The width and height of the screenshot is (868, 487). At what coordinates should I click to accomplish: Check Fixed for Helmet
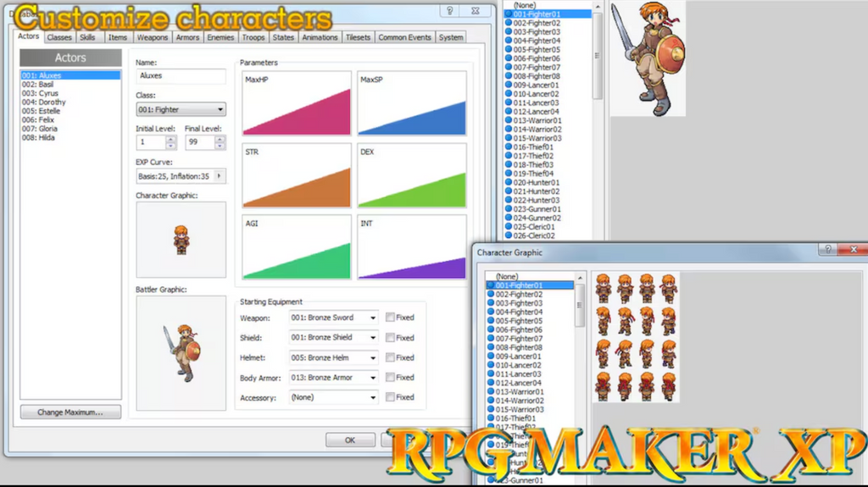click(x=390, y=357)
